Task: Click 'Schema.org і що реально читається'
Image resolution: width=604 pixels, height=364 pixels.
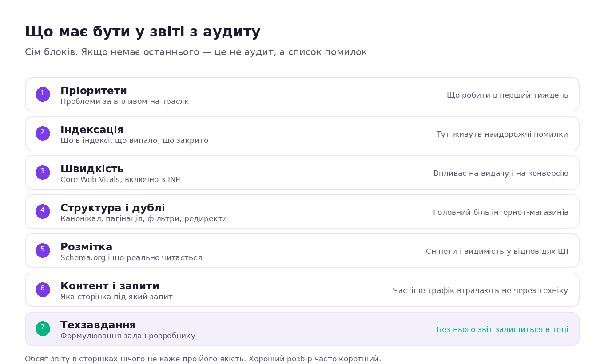Action: pos(131,258)
